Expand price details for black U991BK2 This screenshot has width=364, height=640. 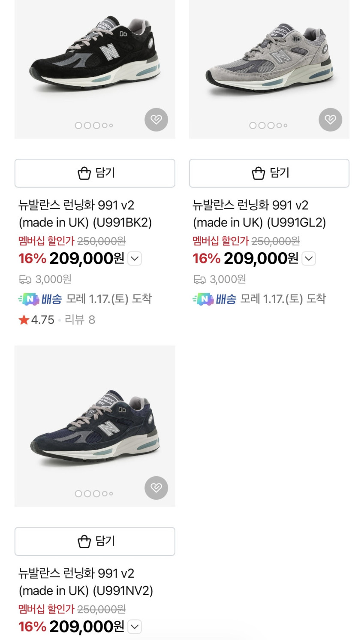point(135,259)
